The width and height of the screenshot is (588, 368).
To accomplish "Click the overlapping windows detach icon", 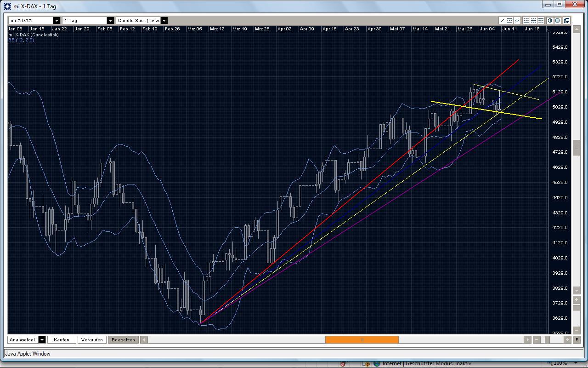I will click(x=566, y=20).
